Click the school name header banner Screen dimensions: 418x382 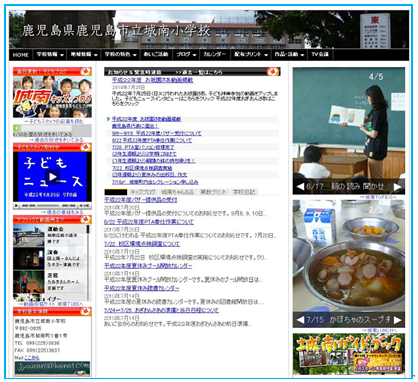209,30
